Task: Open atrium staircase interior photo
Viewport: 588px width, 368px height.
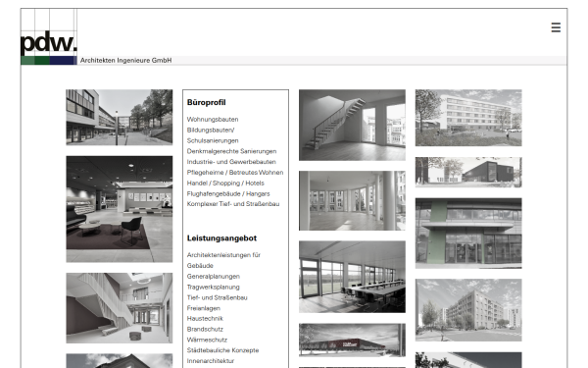Action: pos(120,308)
